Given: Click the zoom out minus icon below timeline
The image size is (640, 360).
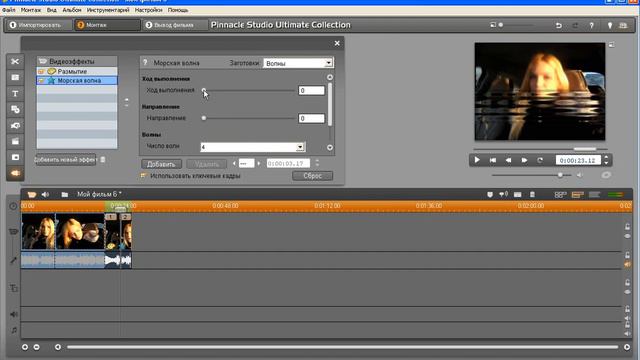Looking at the screenshot, I should 37,347.
